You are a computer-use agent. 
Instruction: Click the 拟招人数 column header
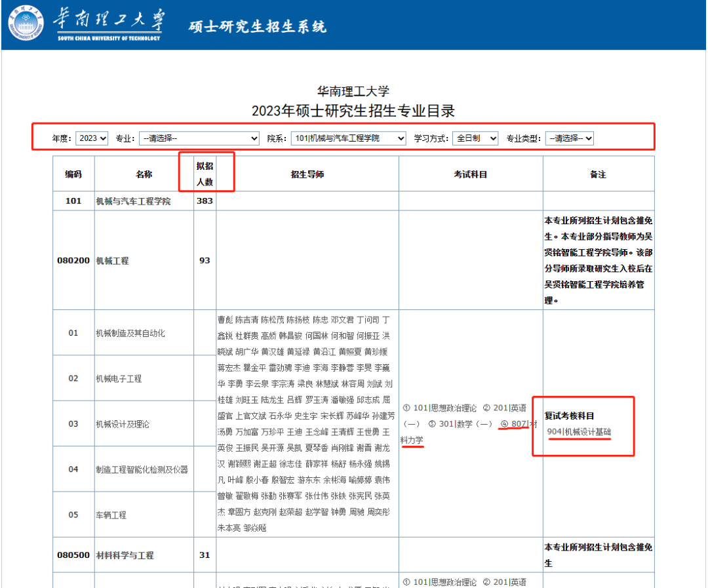click(x=205, y=174)
